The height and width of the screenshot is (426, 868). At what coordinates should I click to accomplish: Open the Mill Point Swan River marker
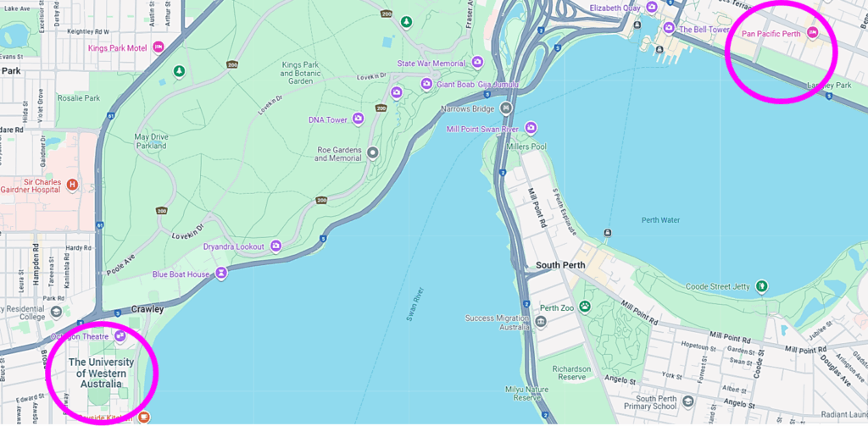pyautogui.click(x=531, y=129)
